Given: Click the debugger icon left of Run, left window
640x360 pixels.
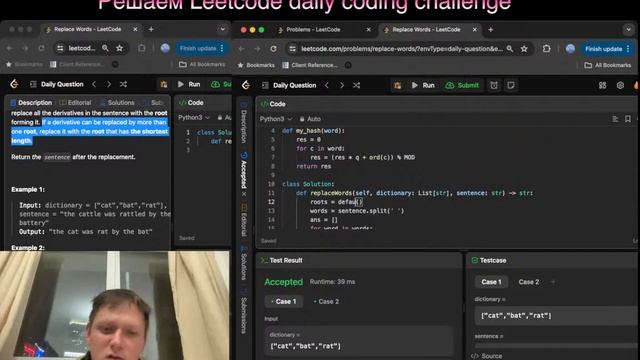Looking at the screenshot, I should 164,84.
